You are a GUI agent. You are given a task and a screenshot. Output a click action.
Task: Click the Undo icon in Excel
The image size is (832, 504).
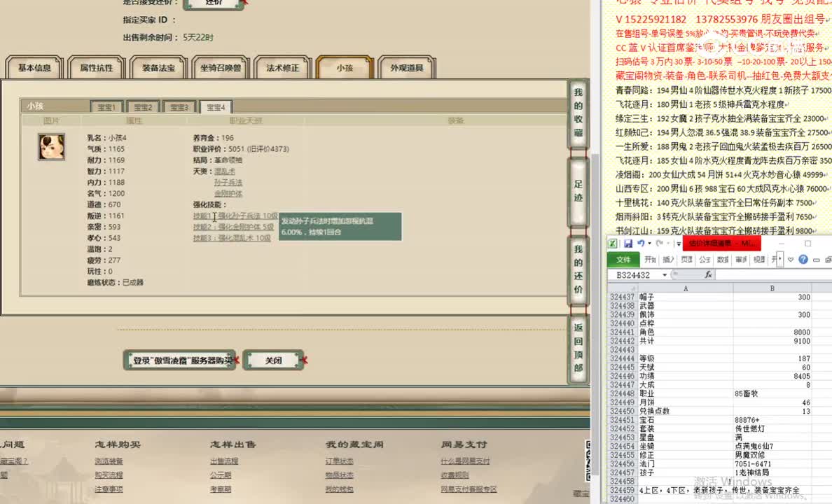coord(641,243)
